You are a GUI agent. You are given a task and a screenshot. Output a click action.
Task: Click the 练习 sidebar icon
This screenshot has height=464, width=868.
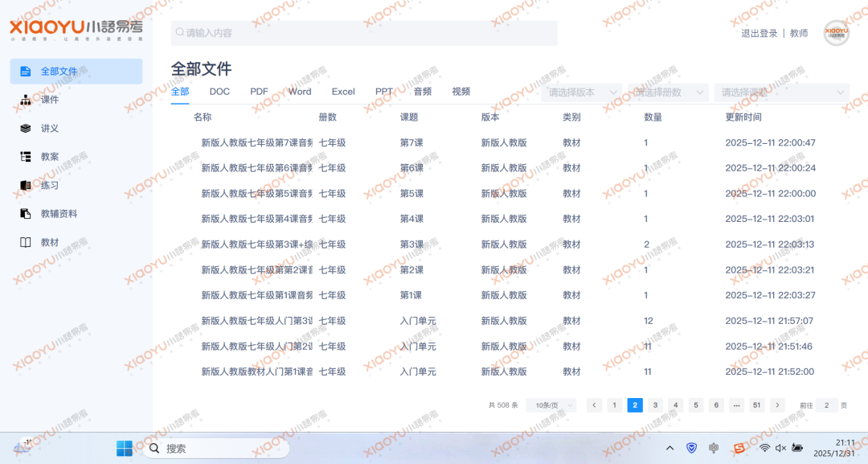point(26,186)
